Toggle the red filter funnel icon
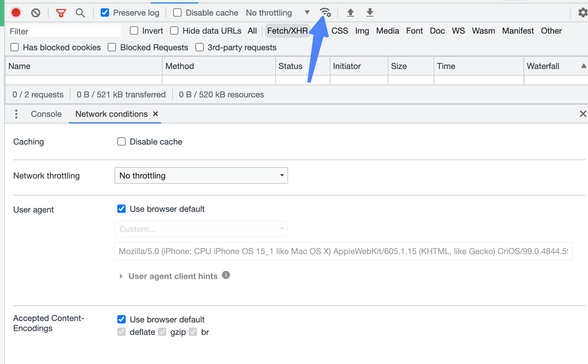 [x=61, y=13]
